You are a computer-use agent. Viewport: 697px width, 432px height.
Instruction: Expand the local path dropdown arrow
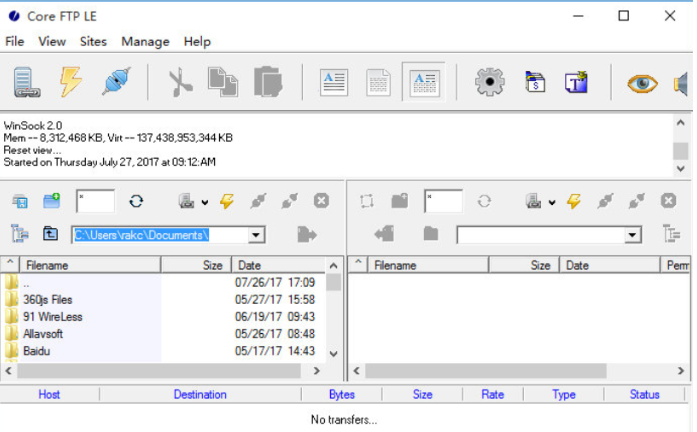(x=256, y=235)
